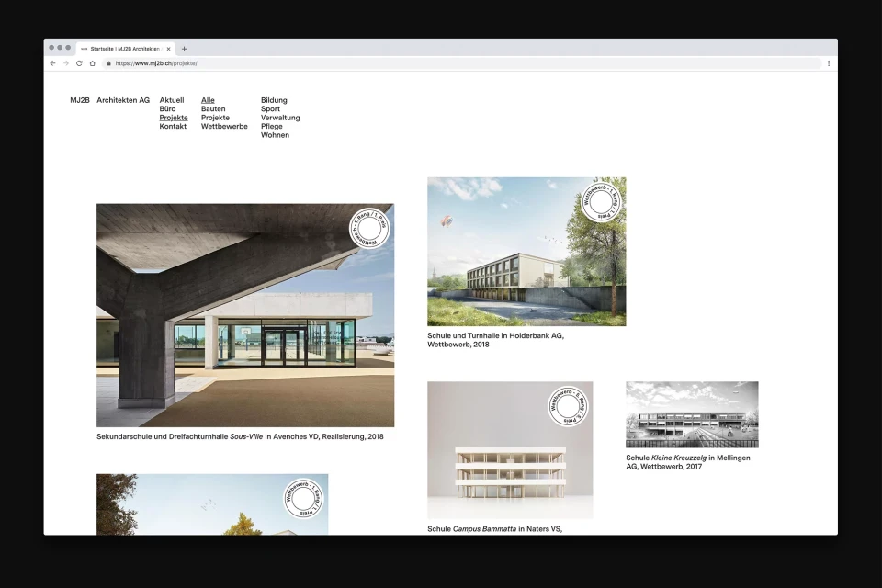Viewport: 882px width, 588px height.
Task: Click the browser Forward arrow
Action: pos(64,63)
